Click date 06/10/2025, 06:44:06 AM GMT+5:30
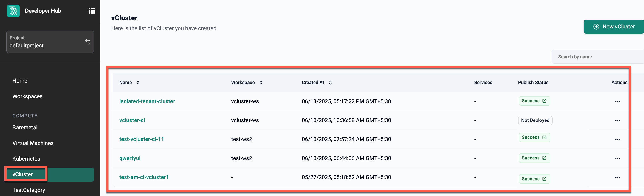Viewport: 644px width, 196px height. click(x=346, y=158)
